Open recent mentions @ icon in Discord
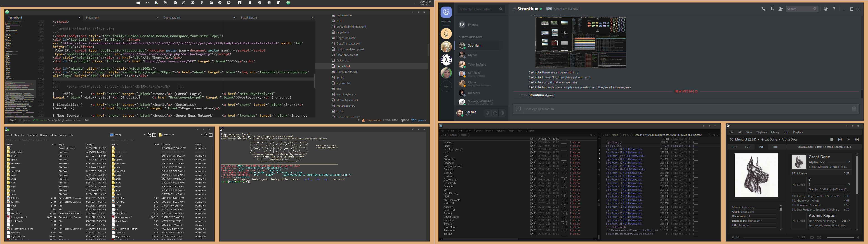 [x=826, y=9]
